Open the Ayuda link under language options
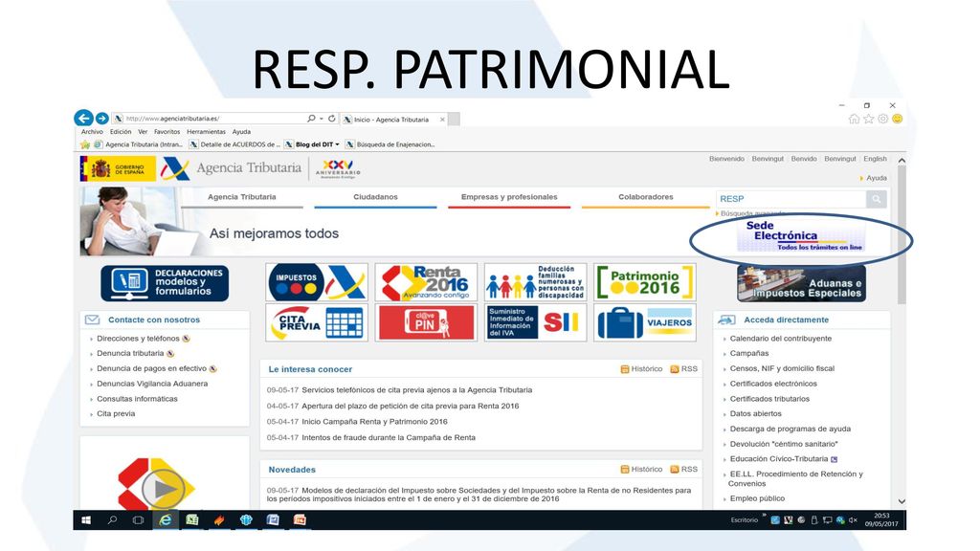 877,178
